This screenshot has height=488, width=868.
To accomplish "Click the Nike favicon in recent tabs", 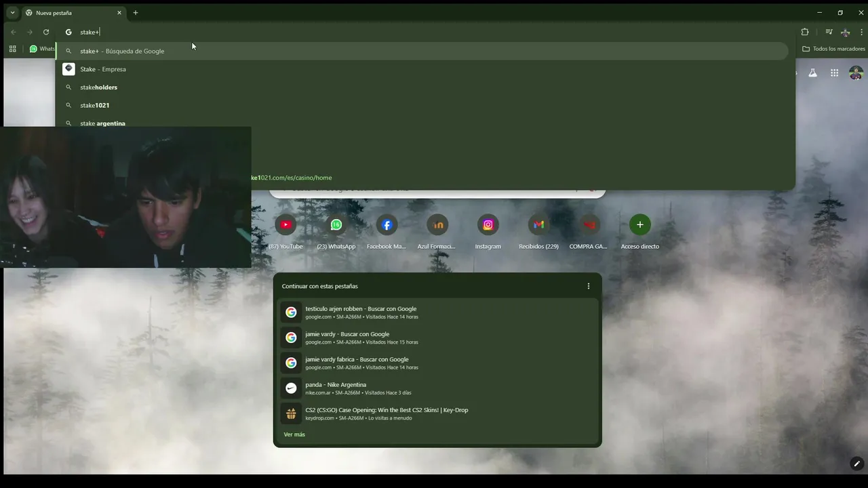I will (291, 388).
